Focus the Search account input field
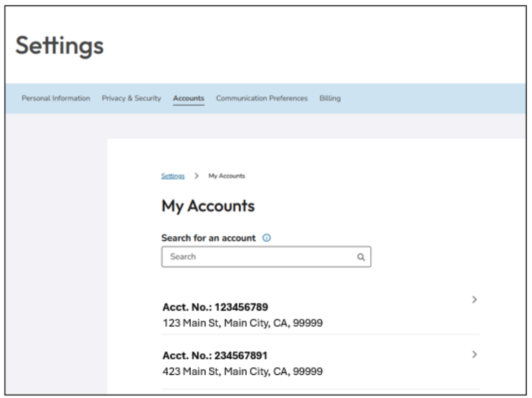 [266, 257]
